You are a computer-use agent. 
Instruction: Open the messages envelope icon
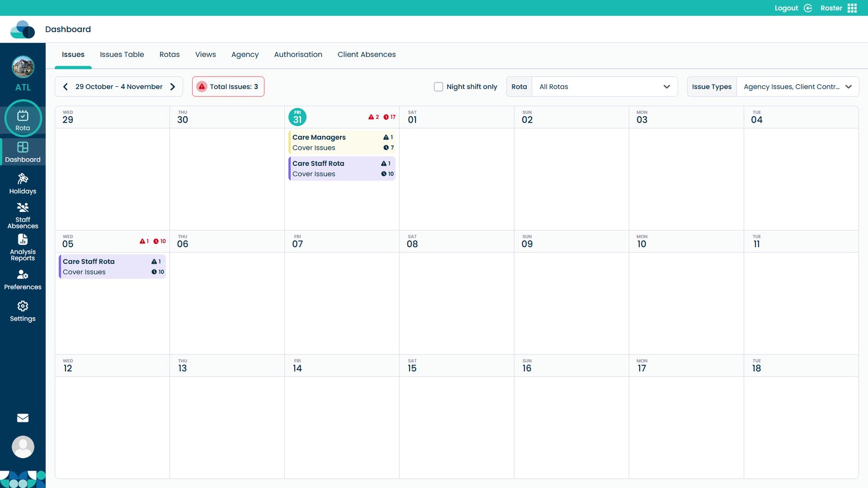point(23,418)
